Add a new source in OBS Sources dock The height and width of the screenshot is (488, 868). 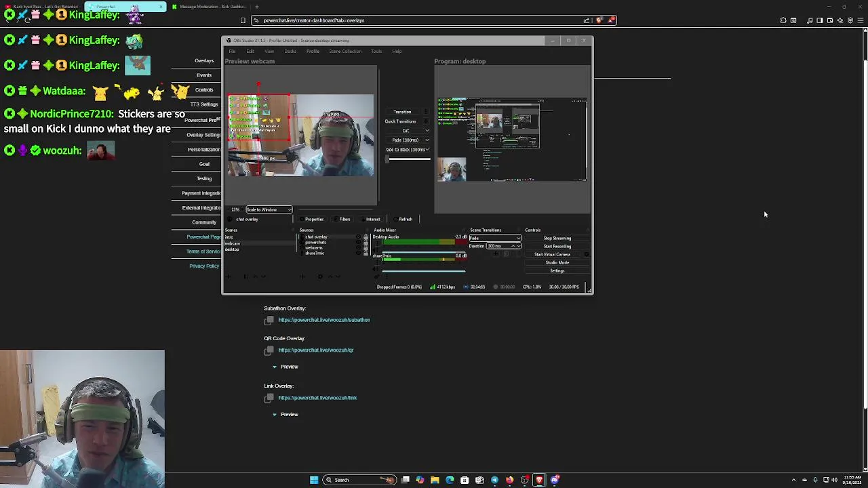[x=302, y=277]
